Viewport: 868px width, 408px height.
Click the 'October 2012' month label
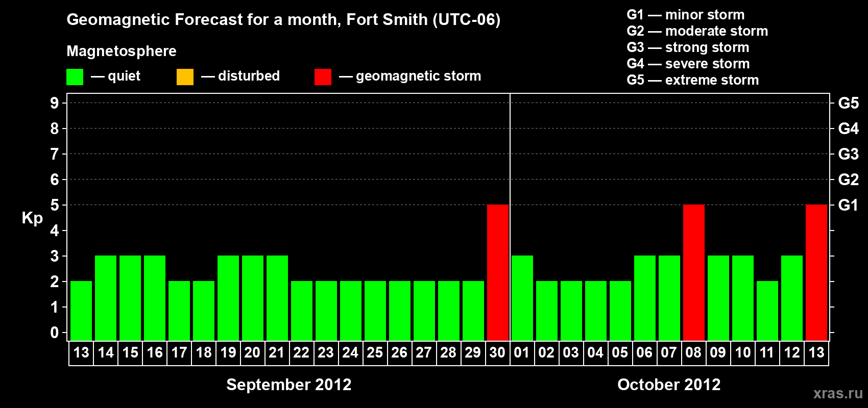[669, 385]
